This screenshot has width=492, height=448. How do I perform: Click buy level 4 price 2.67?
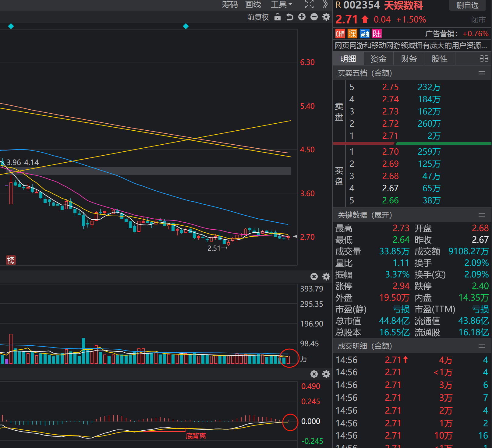click(x=390, y=188)
